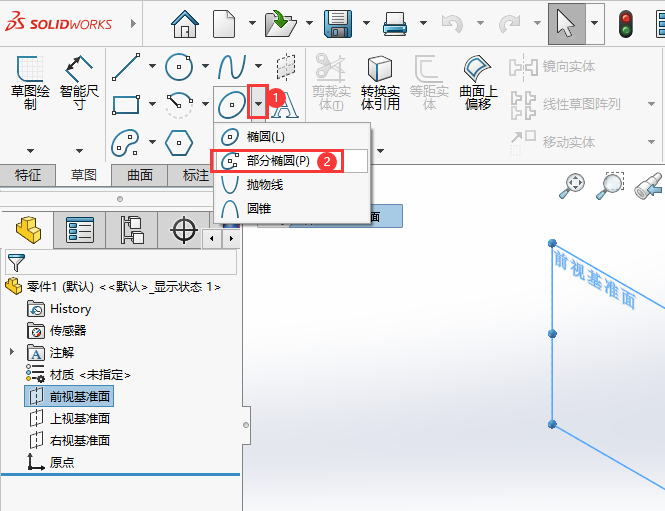665x511 pixels.
Task: Switch to the 特征 tab
Action: [x=28, y=175]
